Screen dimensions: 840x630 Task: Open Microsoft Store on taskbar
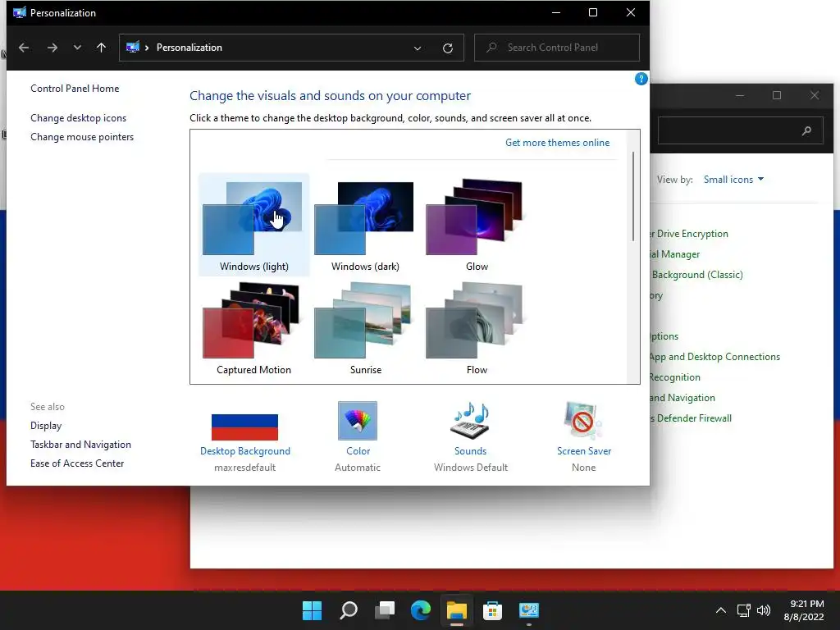[492, 610]
